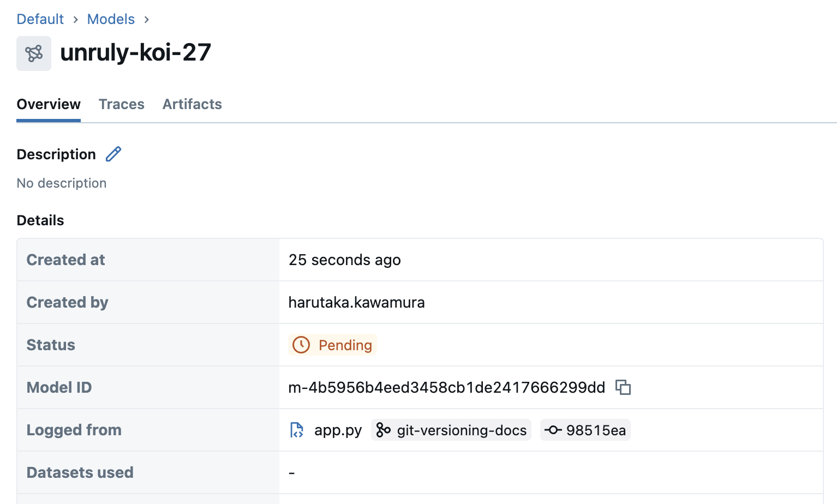Click the app.py source file icon

click(x=297, y=430)
